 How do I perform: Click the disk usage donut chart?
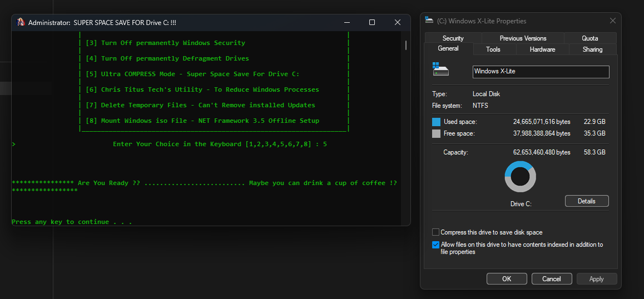pyautogui.click(x=521, y=177)
